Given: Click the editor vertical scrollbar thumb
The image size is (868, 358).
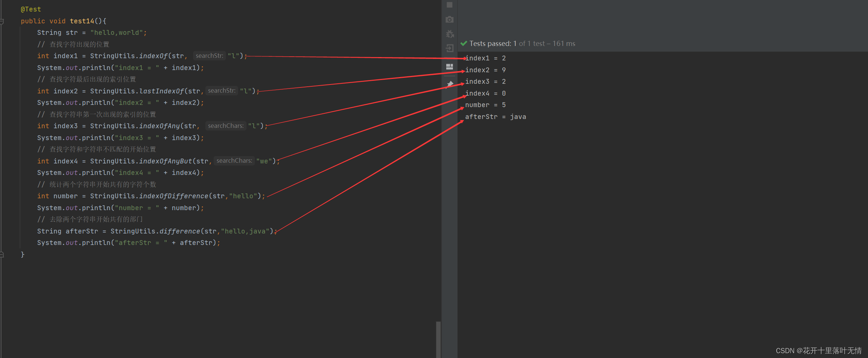Looking at the screenshot, I should (x=438, y=339).
